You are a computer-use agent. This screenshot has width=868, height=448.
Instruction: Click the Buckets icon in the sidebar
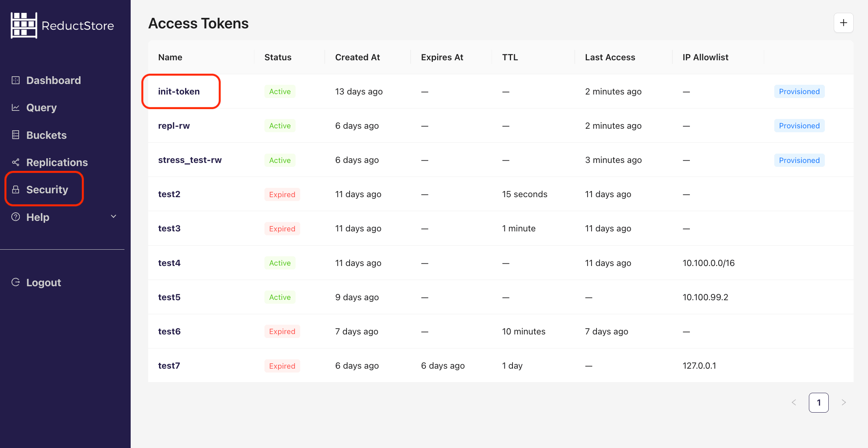coord(16,135)
